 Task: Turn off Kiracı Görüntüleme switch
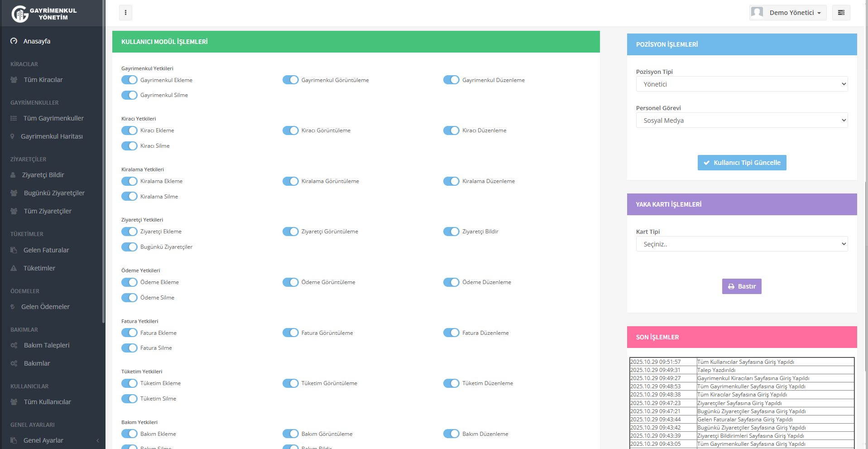pos(291,130)
